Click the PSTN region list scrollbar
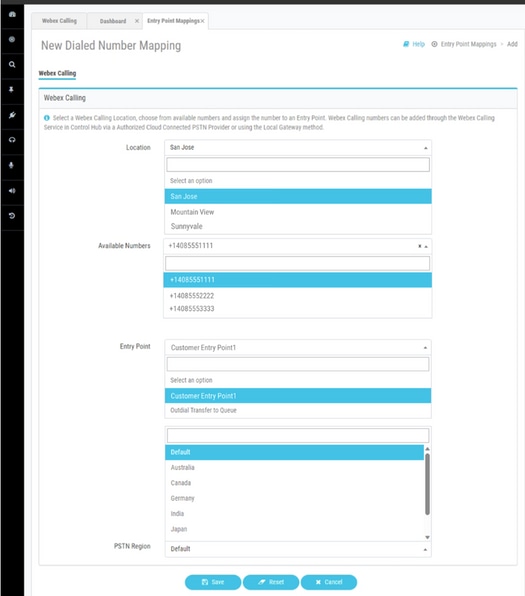 427,484
